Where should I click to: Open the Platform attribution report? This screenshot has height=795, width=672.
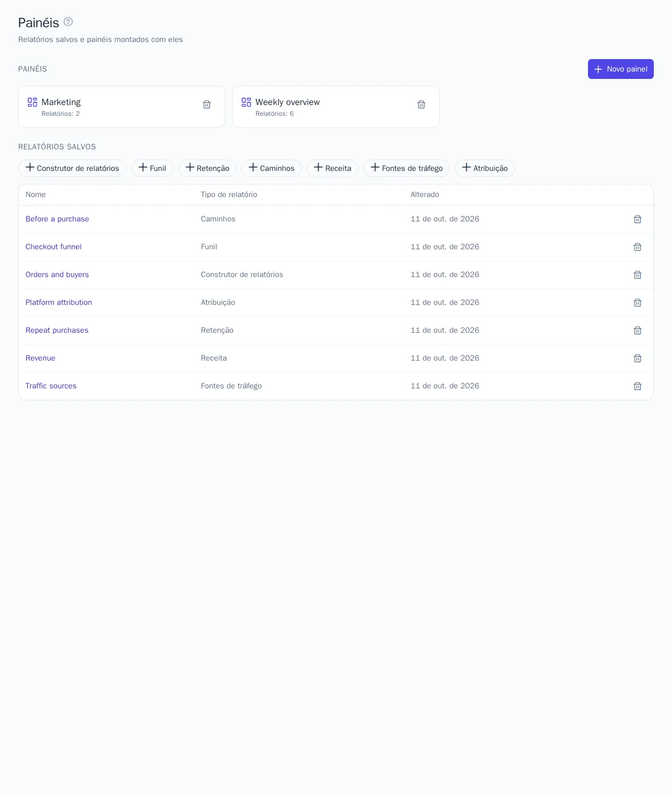tap(58, 303)
